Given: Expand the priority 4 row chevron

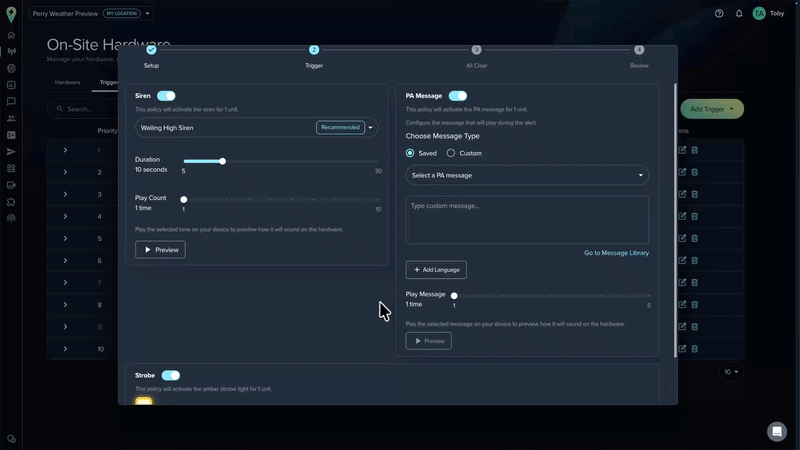Looking at the screenshot, I should pos(65,216).
